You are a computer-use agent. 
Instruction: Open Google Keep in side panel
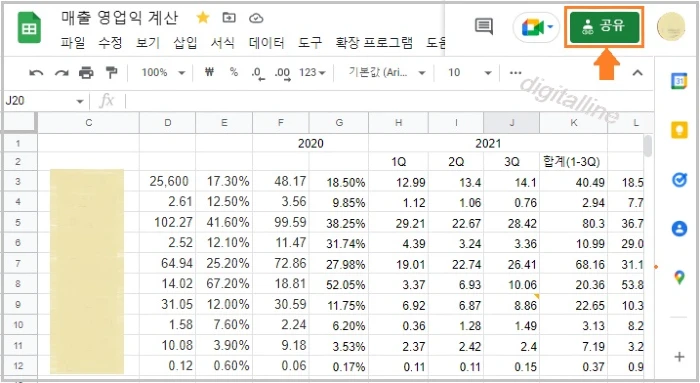pyautogui.click(x=679, y=130)
